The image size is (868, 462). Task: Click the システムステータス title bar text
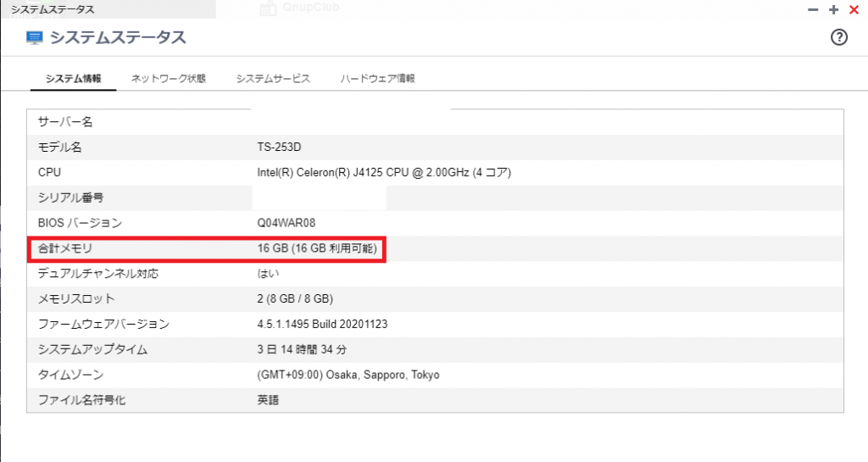pyautogui.click(x=53, y=9)
